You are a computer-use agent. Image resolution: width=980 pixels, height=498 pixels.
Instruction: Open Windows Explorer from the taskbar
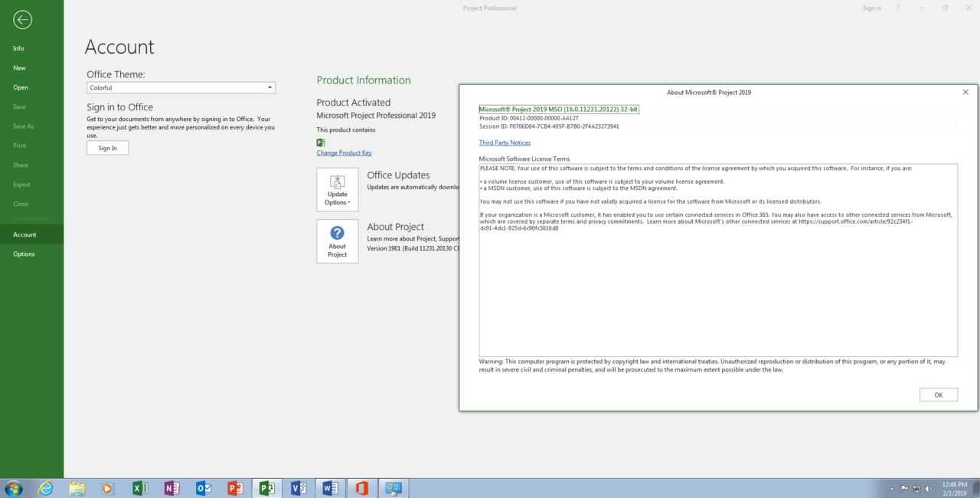77,488
